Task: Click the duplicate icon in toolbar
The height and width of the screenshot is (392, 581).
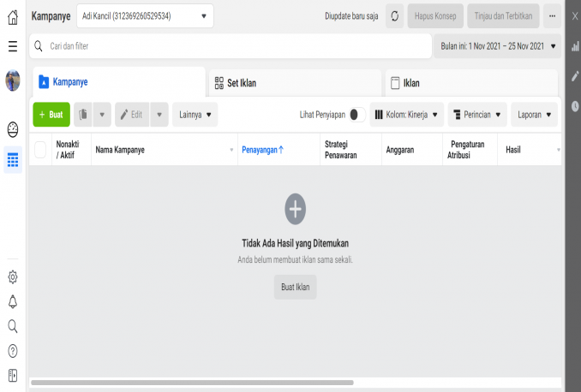Action: pyautogui.click(x=83, y=114)
